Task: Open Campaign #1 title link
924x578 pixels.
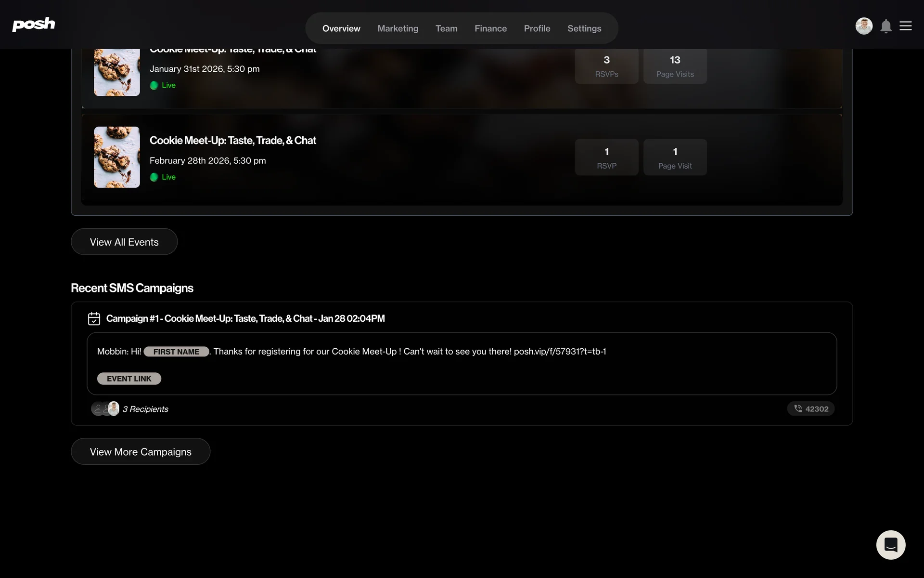Action: 245,318
